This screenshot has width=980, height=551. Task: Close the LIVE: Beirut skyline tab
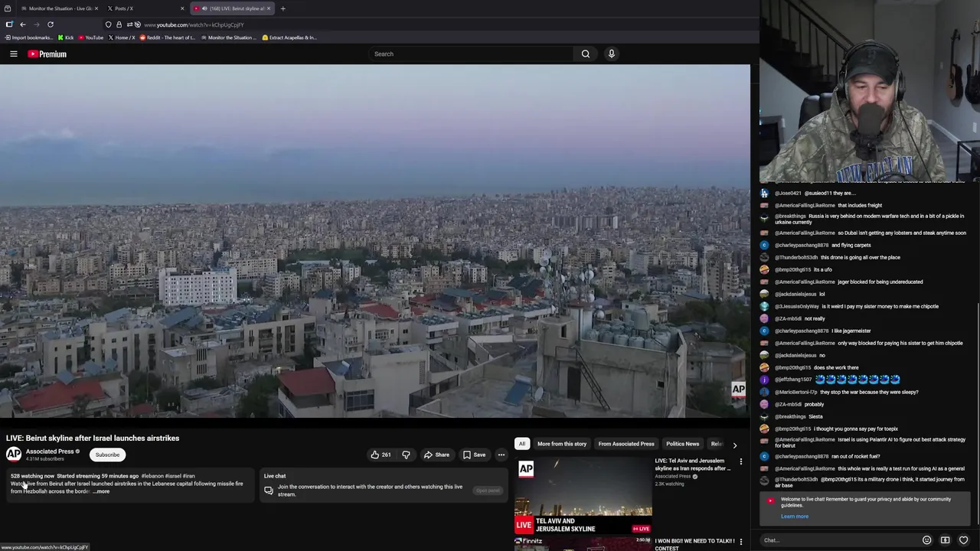pos(268,8)
